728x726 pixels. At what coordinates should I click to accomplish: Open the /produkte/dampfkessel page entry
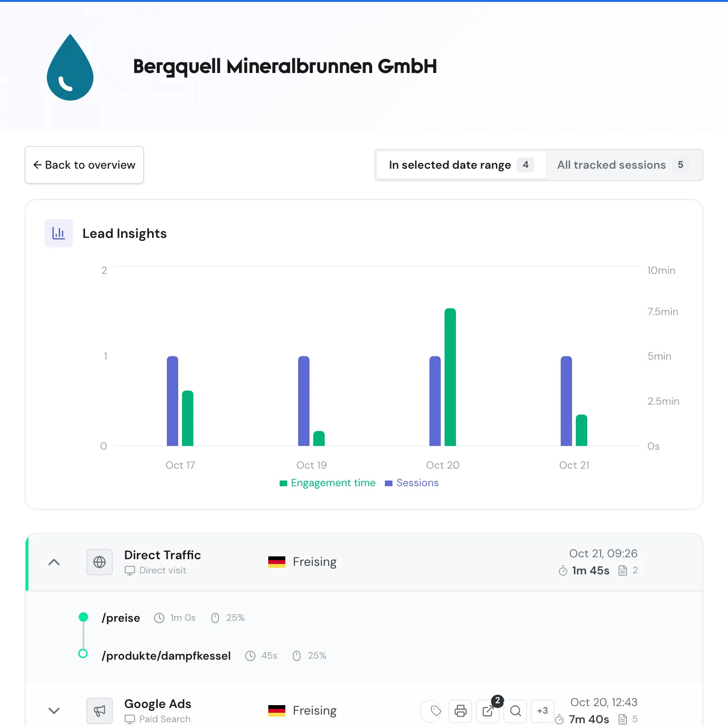[x=166, y=656]
